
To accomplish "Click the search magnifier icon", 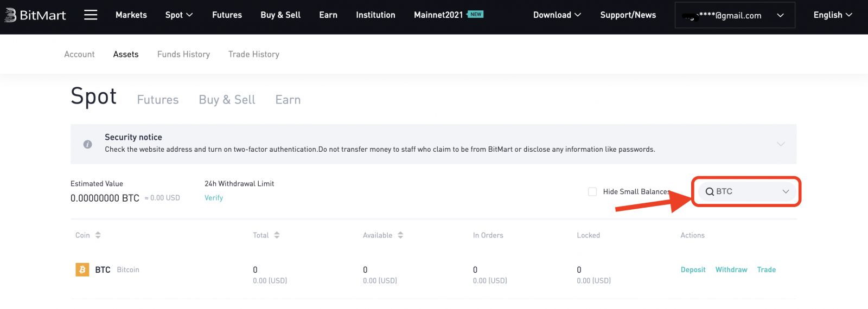I will pos(709,192).
